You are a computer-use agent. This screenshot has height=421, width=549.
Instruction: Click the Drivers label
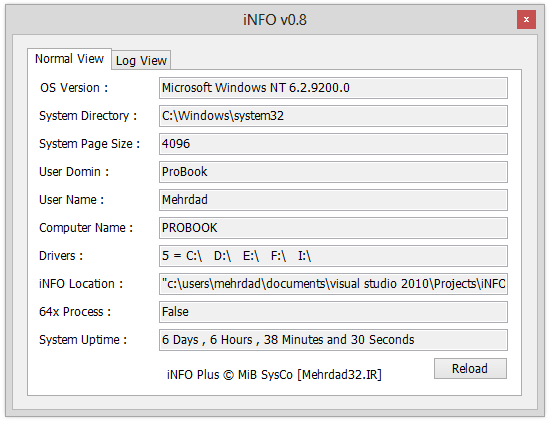click(x=61, y=256)
